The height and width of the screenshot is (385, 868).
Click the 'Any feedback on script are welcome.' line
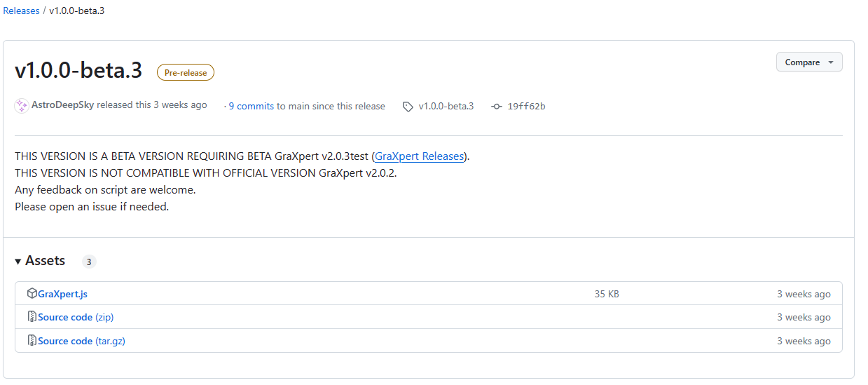pyautogui.click(x=105, y=190)
